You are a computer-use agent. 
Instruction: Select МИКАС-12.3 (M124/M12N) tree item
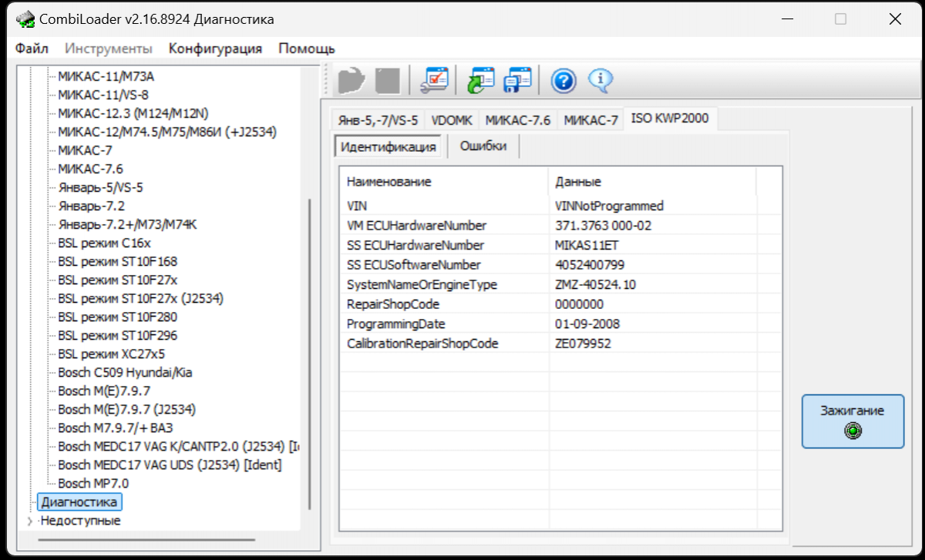point(133,113)
